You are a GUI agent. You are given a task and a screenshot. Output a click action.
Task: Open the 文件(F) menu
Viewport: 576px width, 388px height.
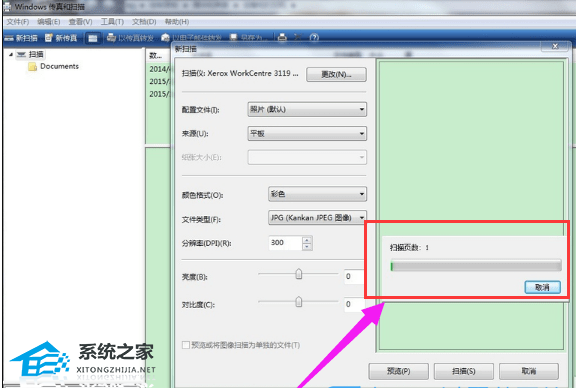click(18, 22)
